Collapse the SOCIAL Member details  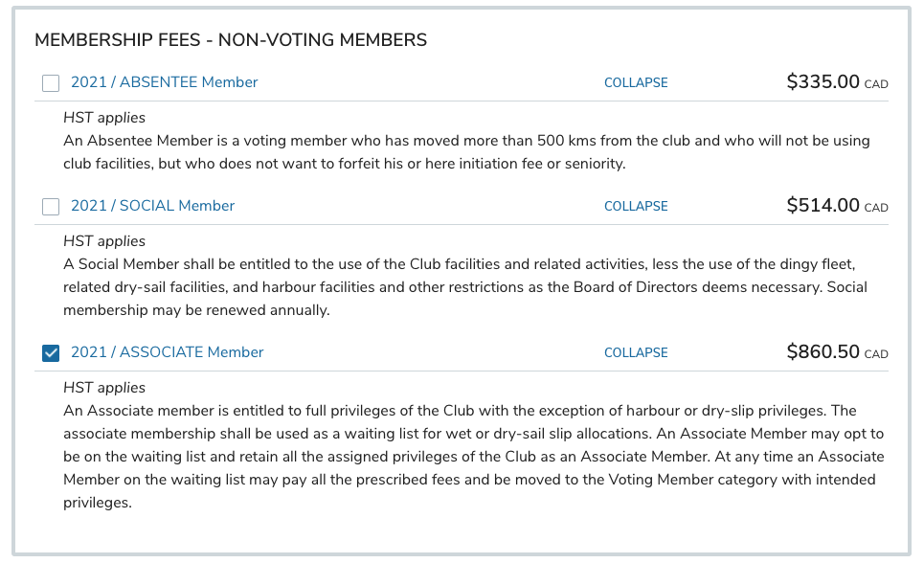click(636, 207)
